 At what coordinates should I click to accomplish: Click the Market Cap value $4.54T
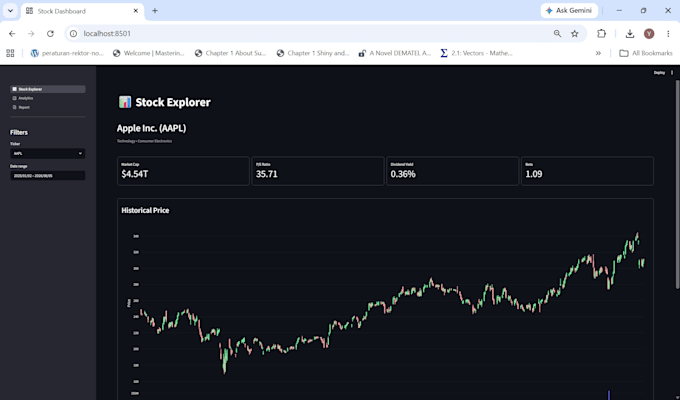point(135,174)
